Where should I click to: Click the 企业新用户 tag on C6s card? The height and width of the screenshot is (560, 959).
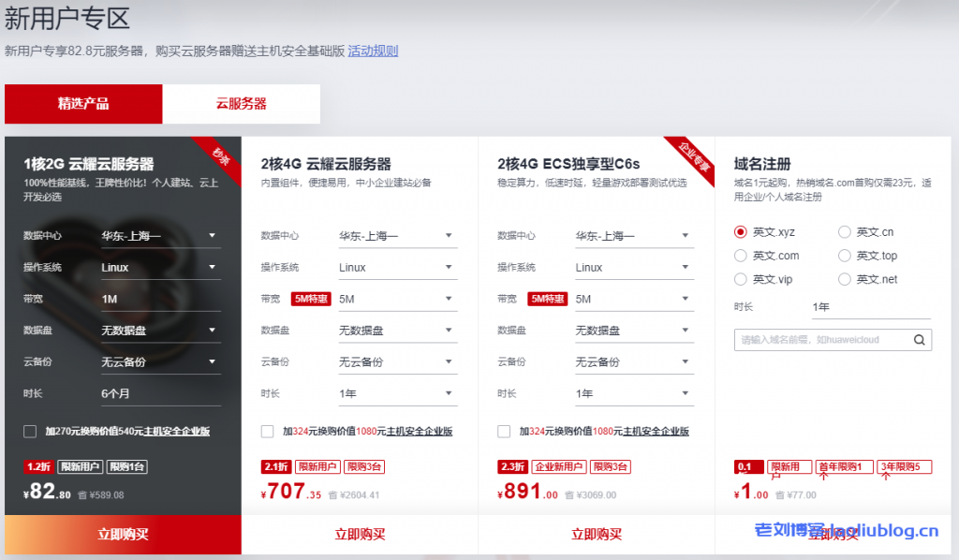559,465
